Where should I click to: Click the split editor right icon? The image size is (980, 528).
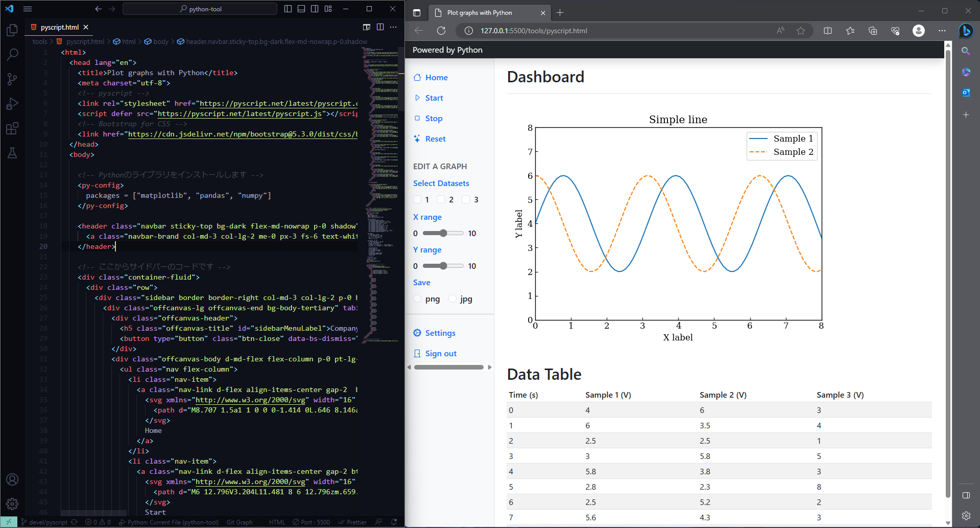[x=380, y=27]
